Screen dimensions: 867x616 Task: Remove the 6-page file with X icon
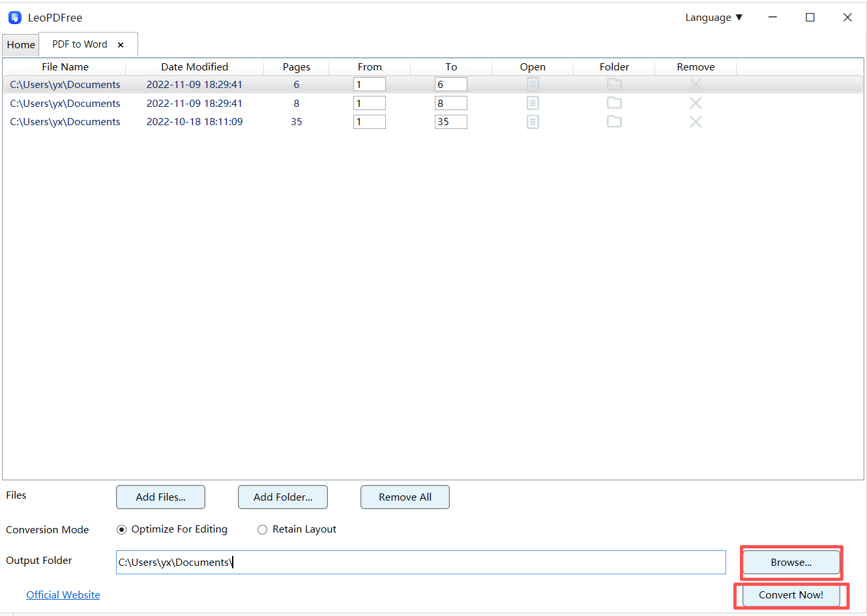tap(696, 84)
